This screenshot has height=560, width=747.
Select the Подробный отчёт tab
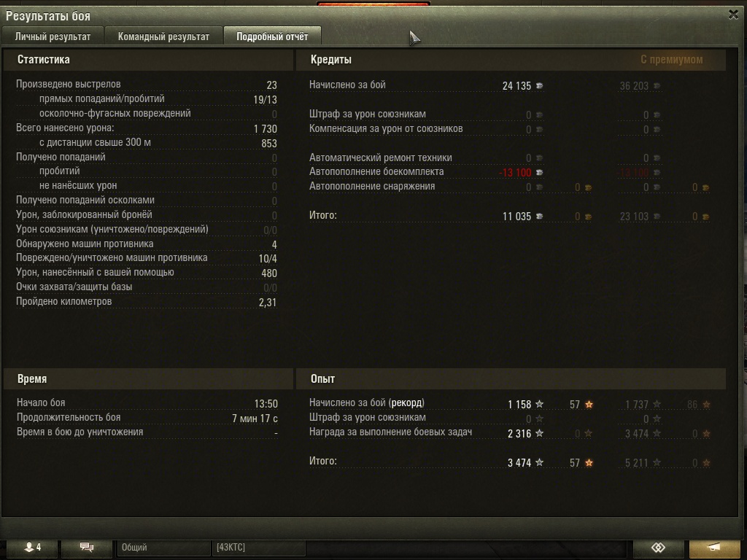[273, 36]
